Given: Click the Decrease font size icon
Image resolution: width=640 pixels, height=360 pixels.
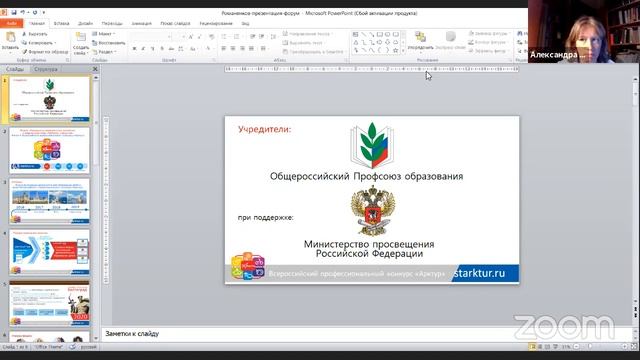Looking at the screenshot, I should [x=200, y=37].
